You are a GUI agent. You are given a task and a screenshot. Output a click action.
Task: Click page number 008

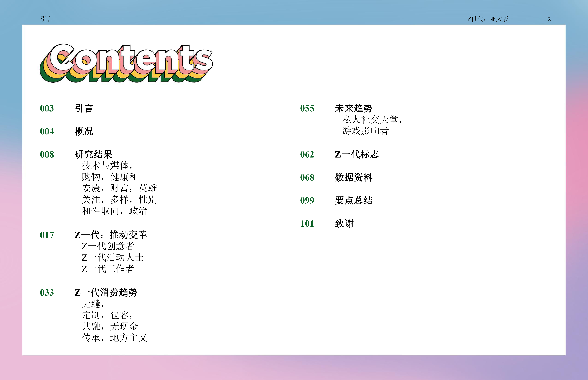[47, 155]
